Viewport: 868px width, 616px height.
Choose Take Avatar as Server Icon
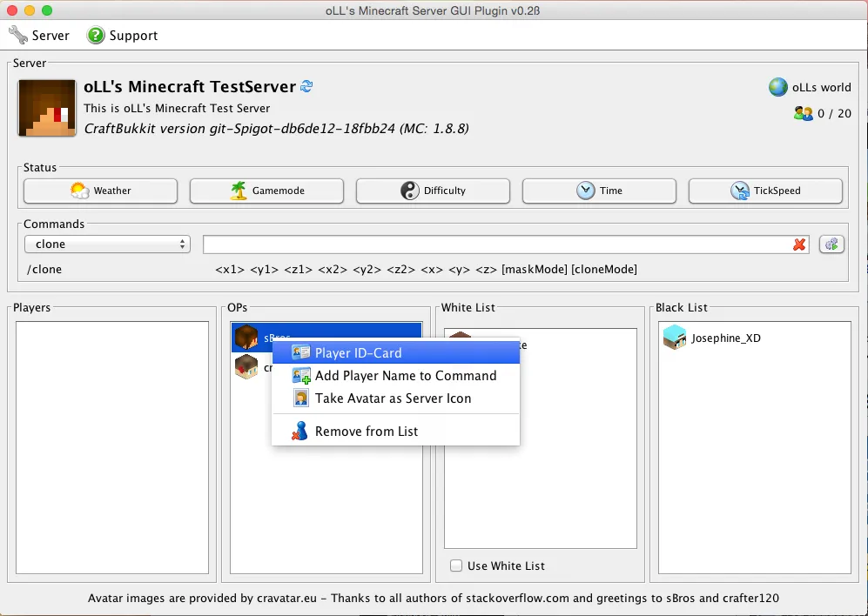click(396, 398)
